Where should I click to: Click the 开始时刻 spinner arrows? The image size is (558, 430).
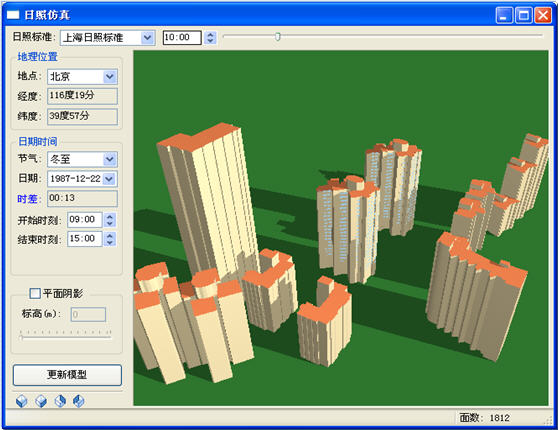[x=110, y=220]
